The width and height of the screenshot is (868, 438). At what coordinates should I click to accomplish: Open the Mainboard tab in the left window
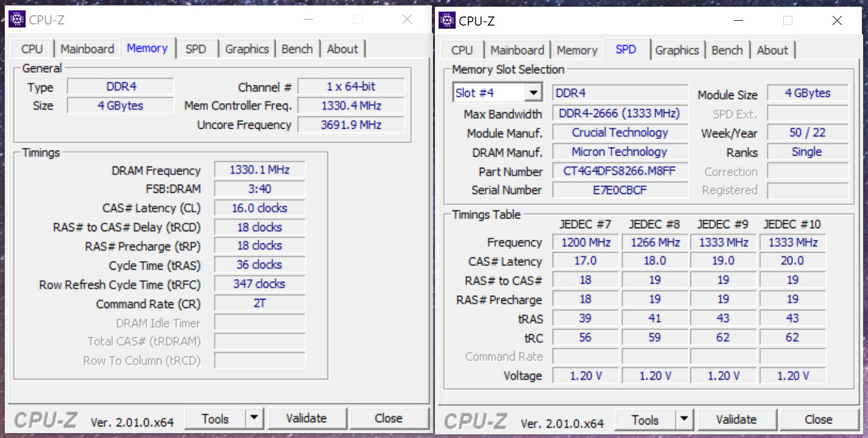click(87, 49)
